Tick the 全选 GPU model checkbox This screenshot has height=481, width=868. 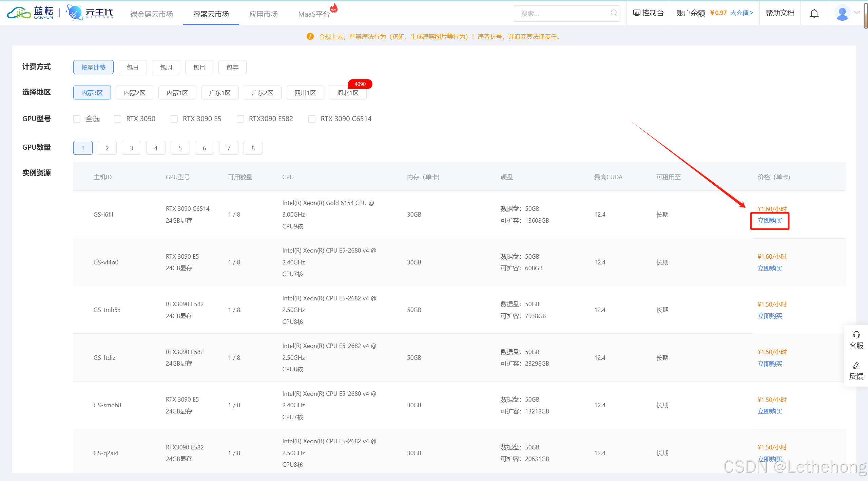(x=77, y=119)
